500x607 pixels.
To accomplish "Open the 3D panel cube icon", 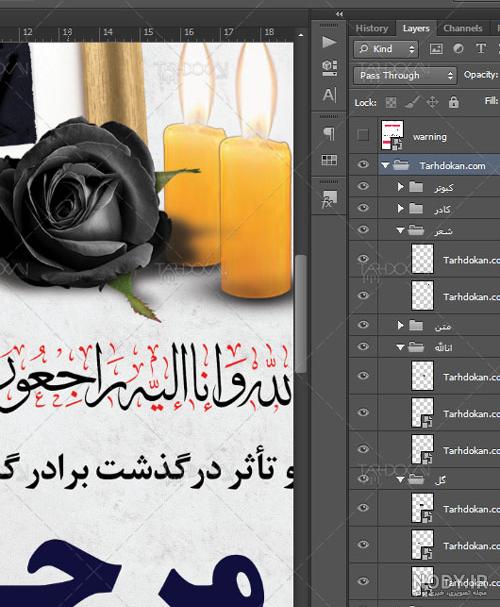I will click(329, 68).
